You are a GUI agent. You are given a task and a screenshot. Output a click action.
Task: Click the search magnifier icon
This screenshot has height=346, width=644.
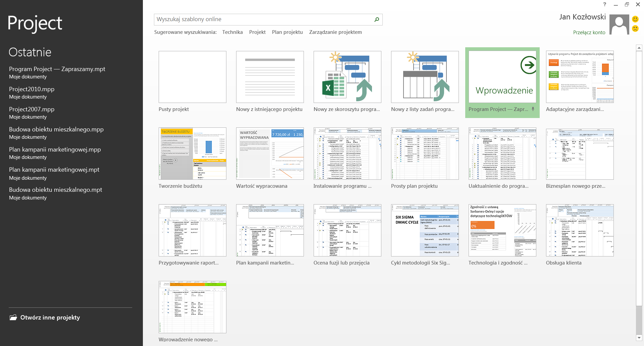(377, 19)
